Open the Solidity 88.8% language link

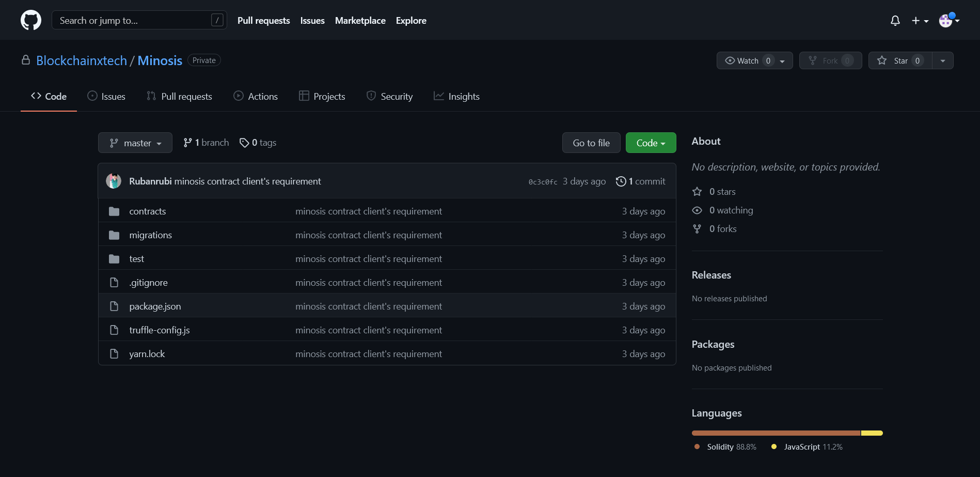click(725, 447)
